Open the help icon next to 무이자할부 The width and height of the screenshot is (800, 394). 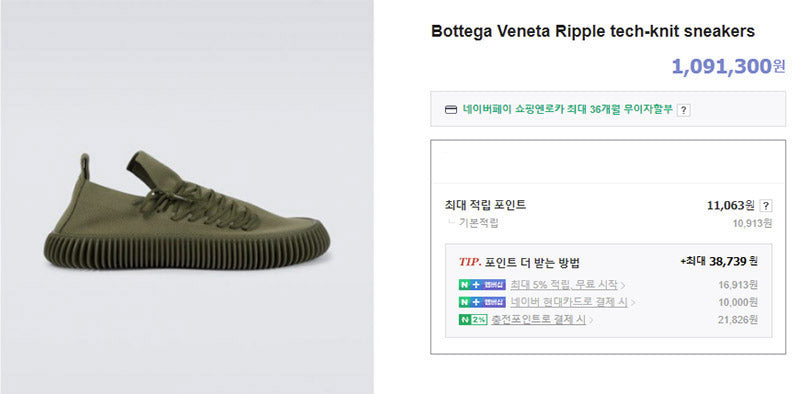click(684, 110)
